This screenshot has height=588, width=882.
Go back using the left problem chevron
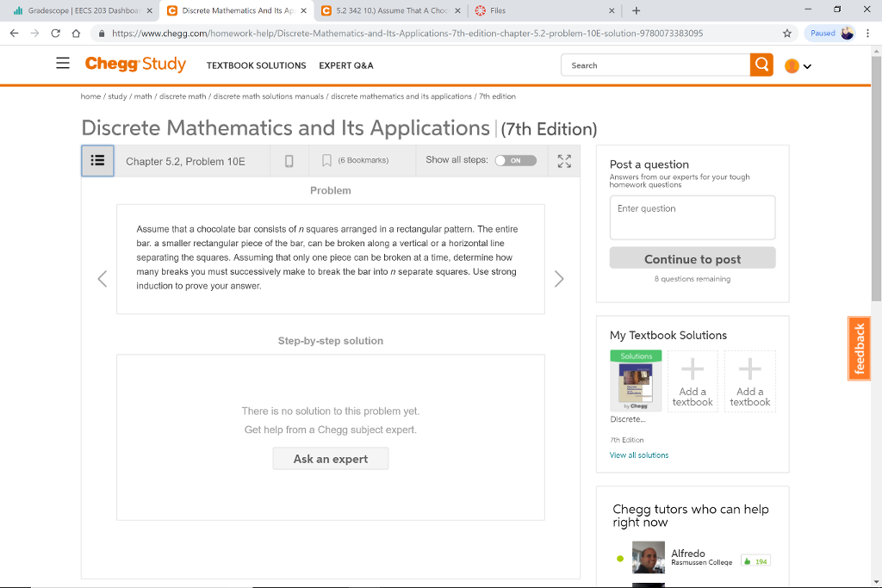point(102,278)
